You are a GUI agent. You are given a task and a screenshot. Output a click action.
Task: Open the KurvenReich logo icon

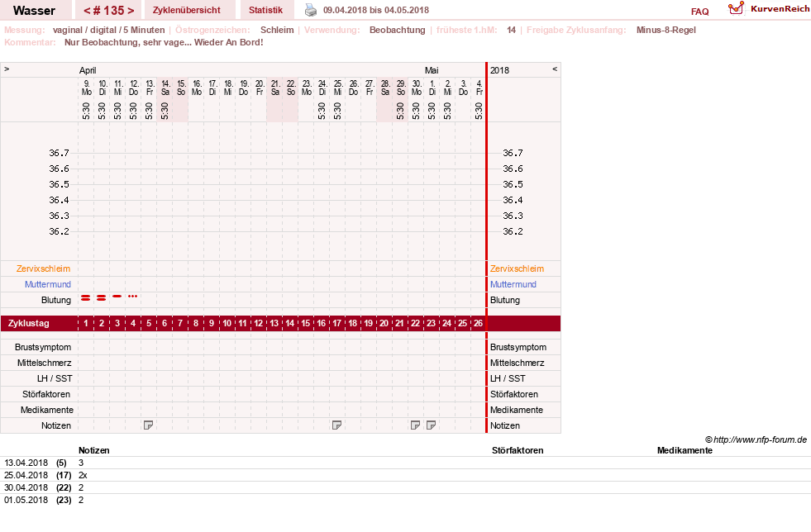(736, 8)
